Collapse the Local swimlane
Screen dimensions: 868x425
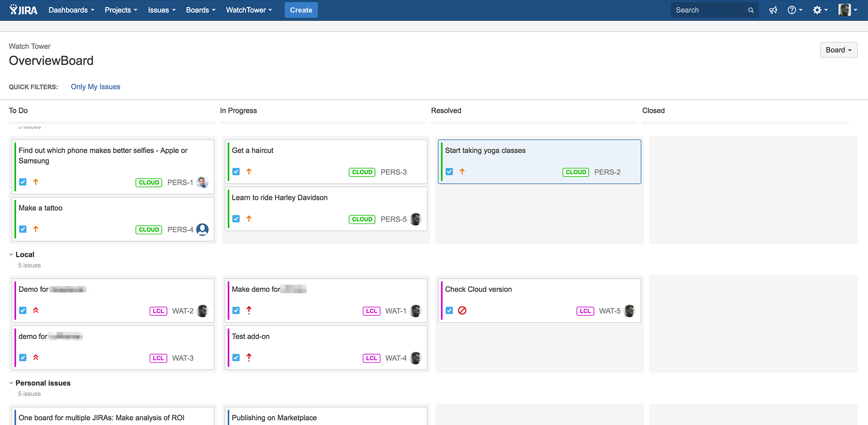11,255
